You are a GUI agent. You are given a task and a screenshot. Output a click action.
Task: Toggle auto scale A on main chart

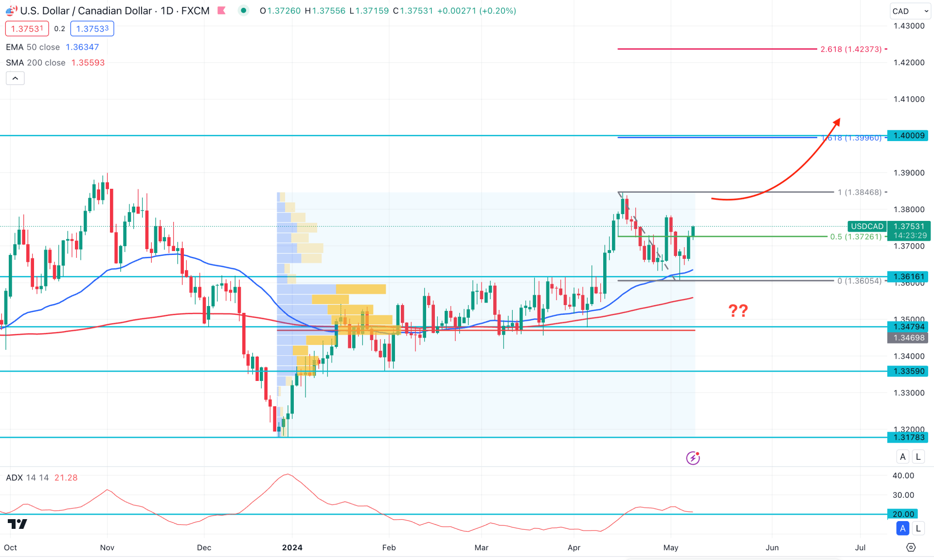(903, 456)
